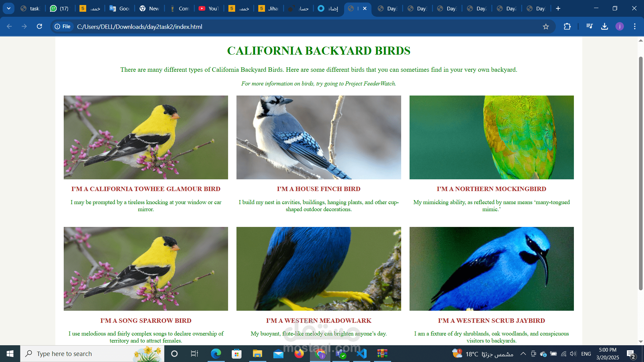Bookmark this page with the star icon
The height and width of the screenshot is (362, 644).
(546, 26)
